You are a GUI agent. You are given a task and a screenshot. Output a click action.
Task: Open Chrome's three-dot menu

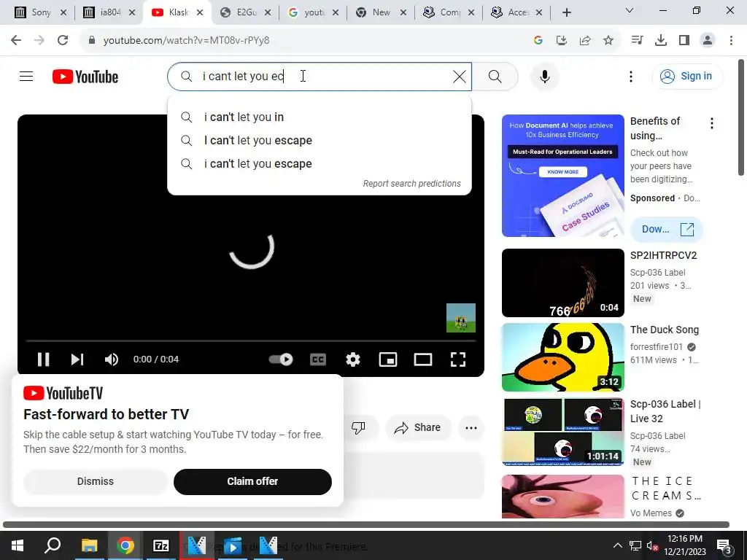coord(731,41)
